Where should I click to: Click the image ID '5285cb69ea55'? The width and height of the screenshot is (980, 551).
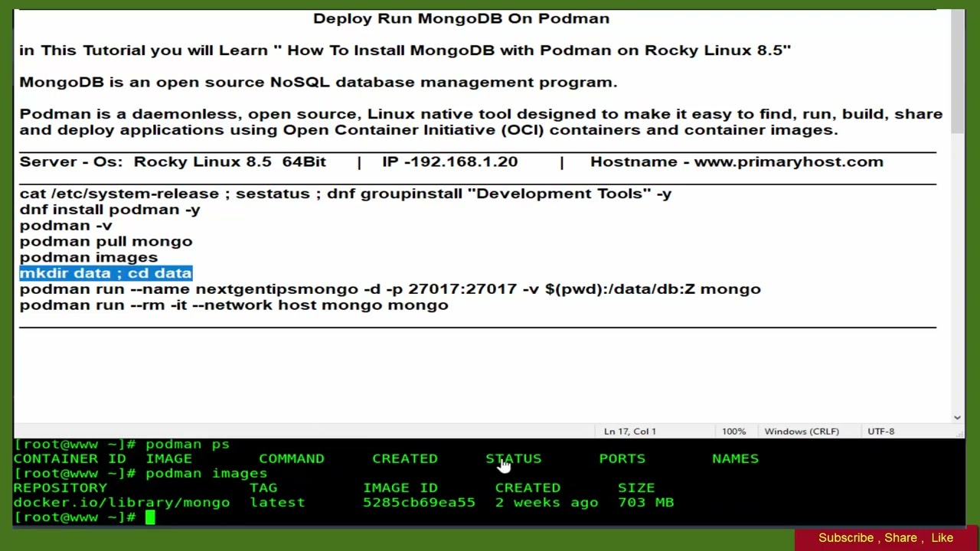click(419, 503)
